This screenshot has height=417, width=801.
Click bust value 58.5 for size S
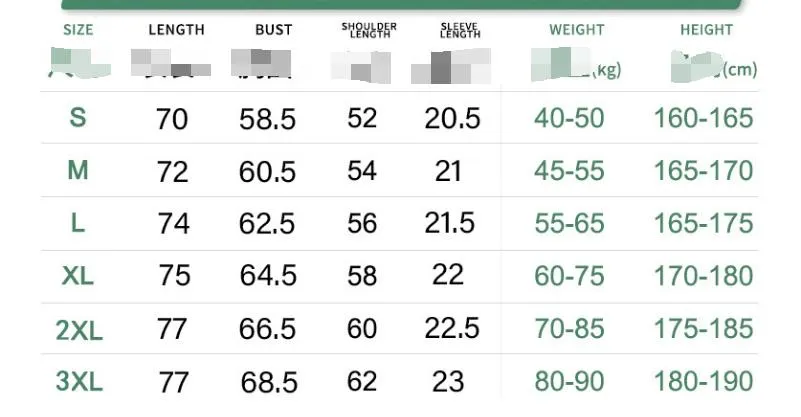pos(268,119)
